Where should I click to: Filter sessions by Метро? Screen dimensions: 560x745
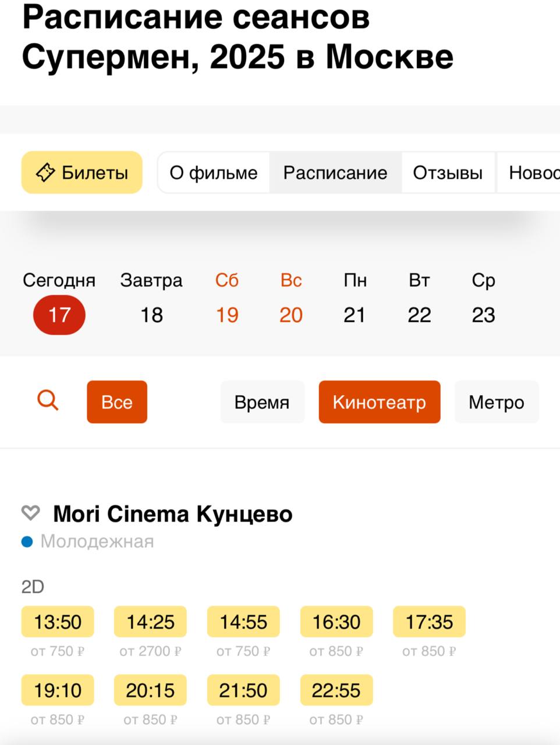click(x=497, y=402)
